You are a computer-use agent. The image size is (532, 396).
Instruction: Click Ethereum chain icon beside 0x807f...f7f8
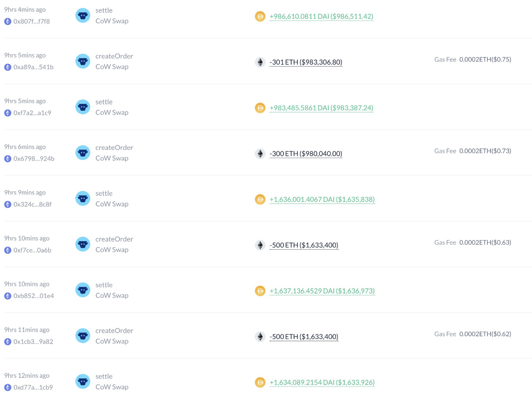click(x=8, y=22)
